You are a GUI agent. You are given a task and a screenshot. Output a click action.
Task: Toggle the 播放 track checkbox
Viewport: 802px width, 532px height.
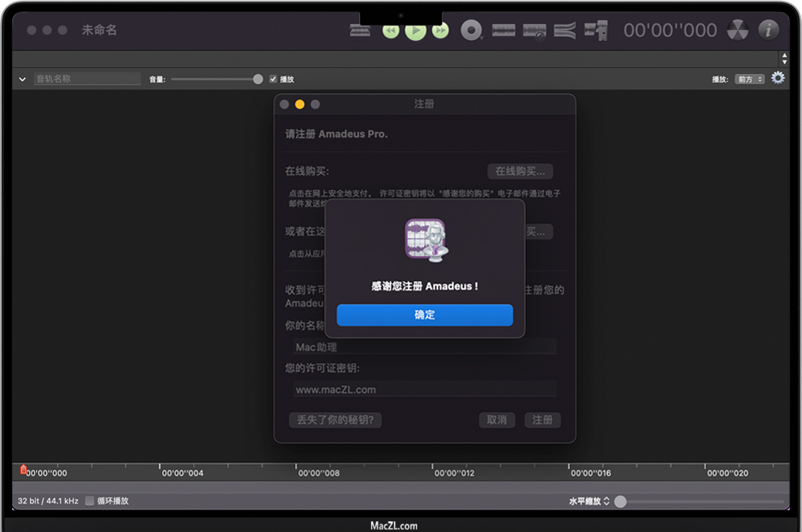pos(273,79)
